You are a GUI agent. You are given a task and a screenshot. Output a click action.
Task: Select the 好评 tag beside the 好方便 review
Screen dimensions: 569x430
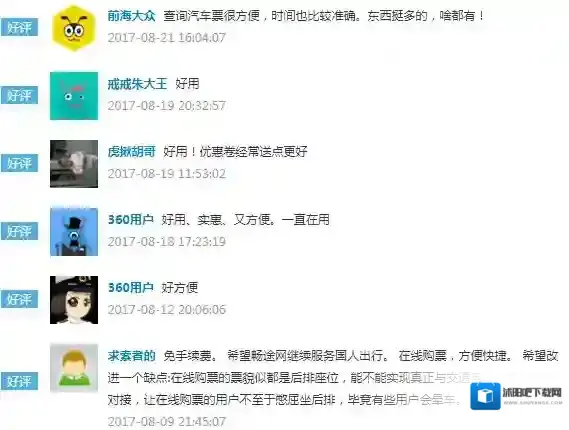pos(19,299)
